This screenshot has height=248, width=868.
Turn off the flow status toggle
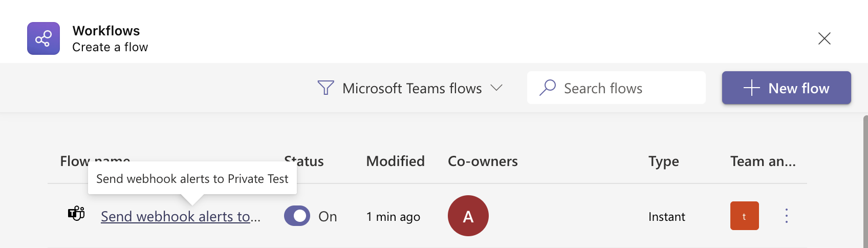[297, 216]
